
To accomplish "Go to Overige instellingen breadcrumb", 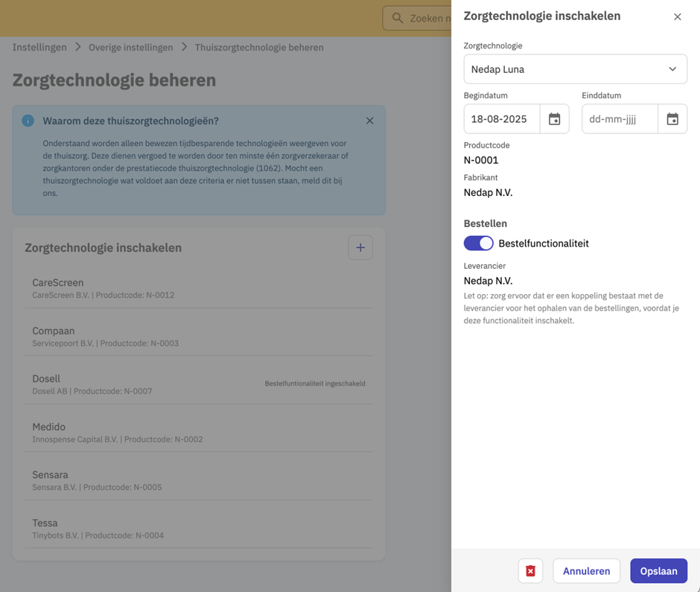I will pos(130,48).
